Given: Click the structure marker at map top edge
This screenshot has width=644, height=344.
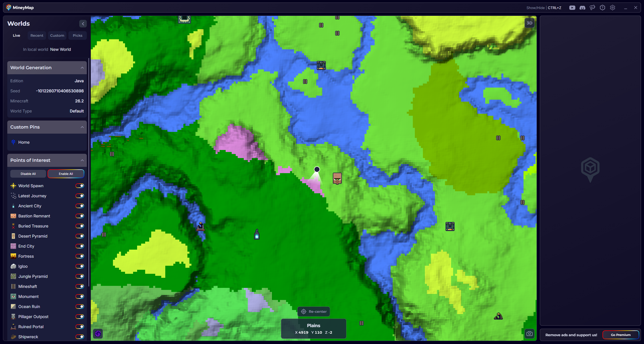Looking at the screenshot, I should coord(184,19).
